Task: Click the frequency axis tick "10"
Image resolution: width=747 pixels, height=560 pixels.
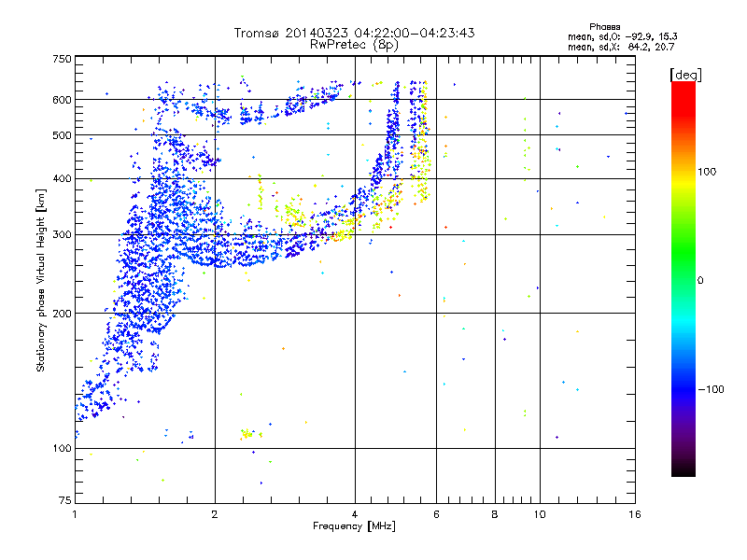Action: [540, 514]
